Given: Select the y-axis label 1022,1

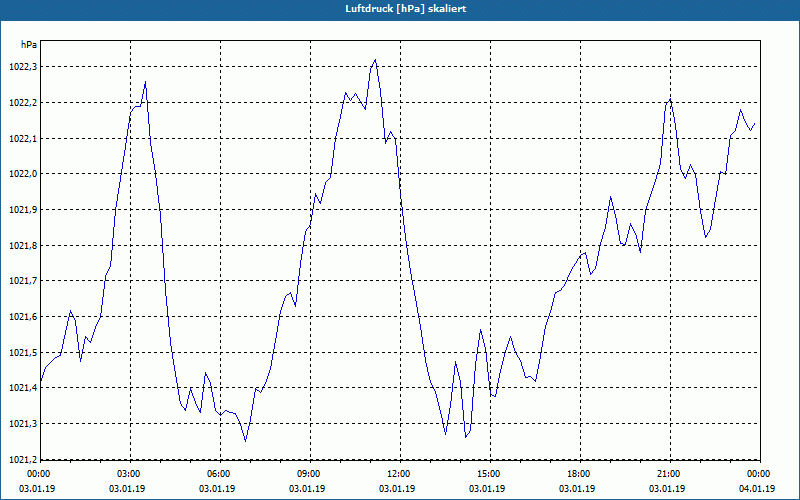Looking at the screenshot, I should 23,138.
